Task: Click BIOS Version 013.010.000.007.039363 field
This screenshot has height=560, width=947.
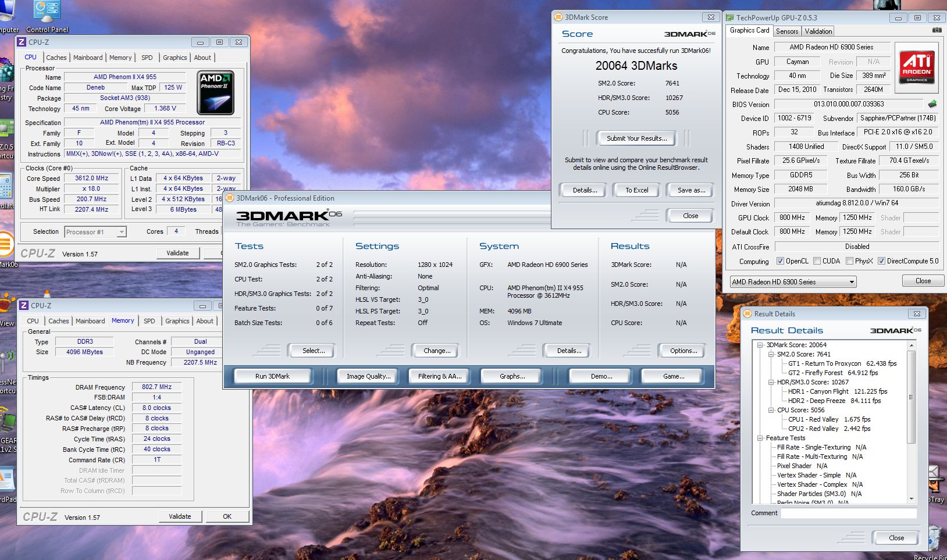Action: (849, 104)
